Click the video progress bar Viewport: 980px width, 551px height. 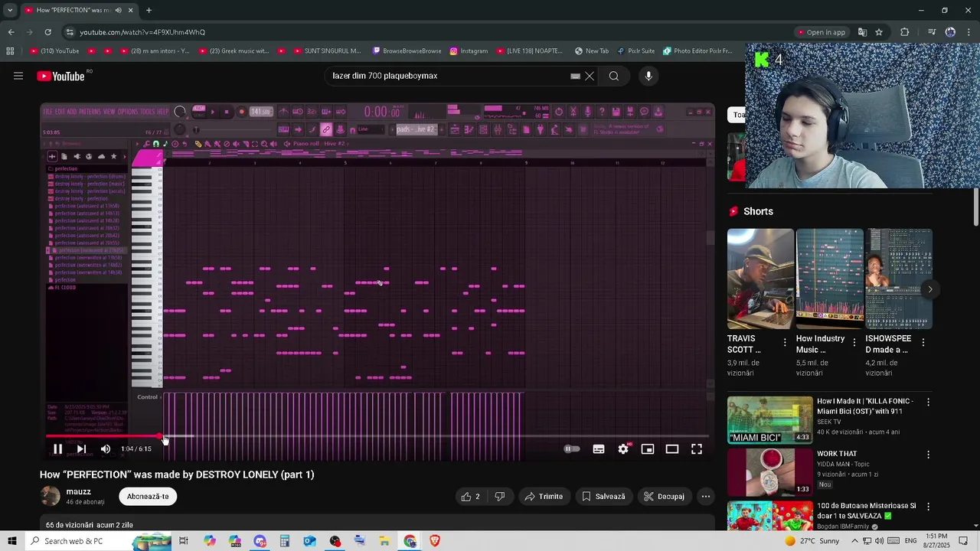[377, 436]
